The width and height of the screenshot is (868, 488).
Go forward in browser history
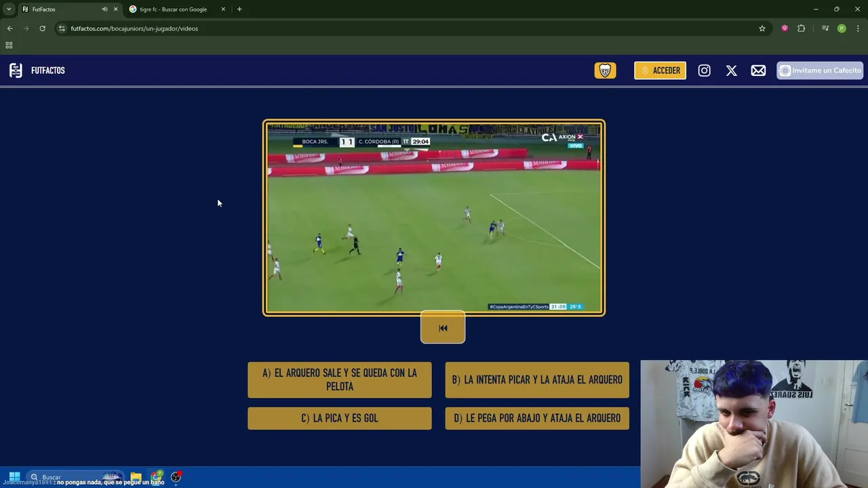click(26, 28)
